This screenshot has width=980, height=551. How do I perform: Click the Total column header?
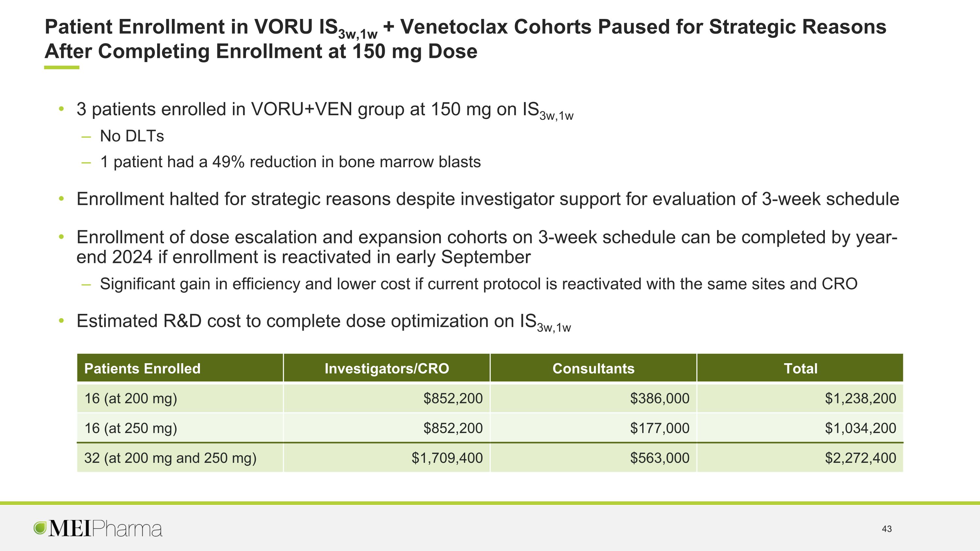coord(800,368)
